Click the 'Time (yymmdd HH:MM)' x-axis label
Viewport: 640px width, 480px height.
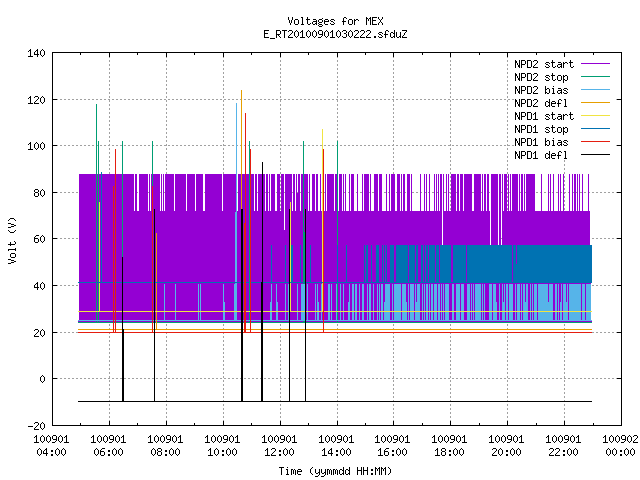click(335, 471)
